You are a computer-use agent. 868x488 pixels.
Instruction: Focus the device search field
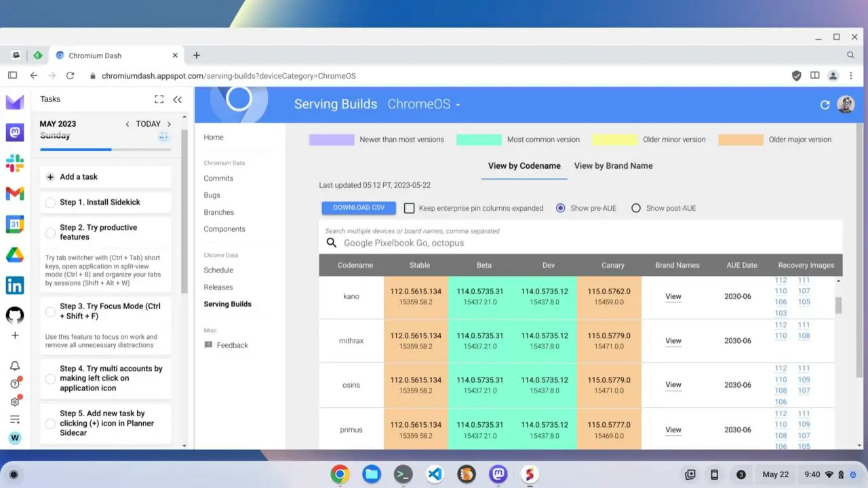580,243
